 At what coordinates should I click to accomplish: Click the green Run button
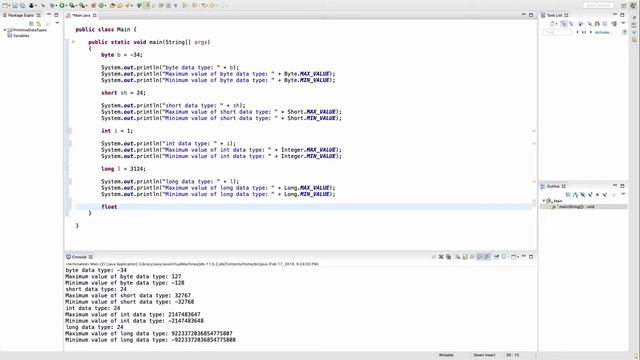coord(62,6)
